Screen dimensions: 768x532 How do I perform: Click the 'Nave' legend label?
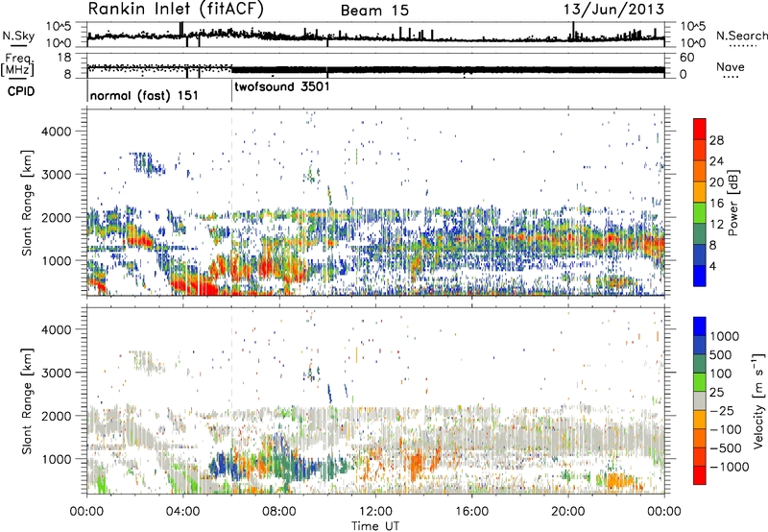click(731, 66)
